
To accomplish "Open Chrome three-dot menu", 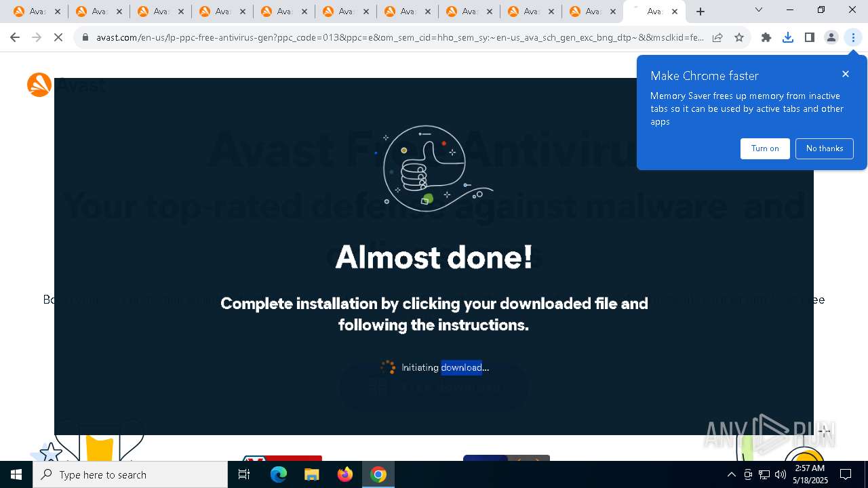I will point(853,38).
